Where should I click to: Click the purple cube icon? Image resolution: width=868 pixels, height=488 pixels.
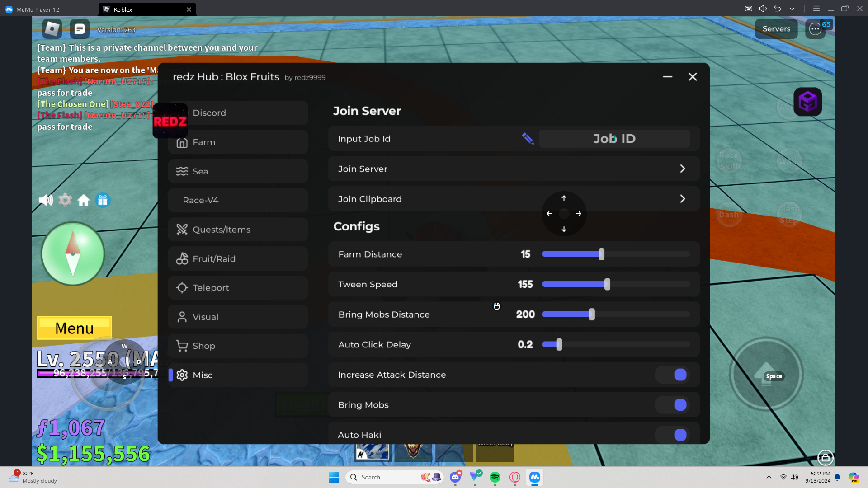pyautogui.click(x=807, y=102)
